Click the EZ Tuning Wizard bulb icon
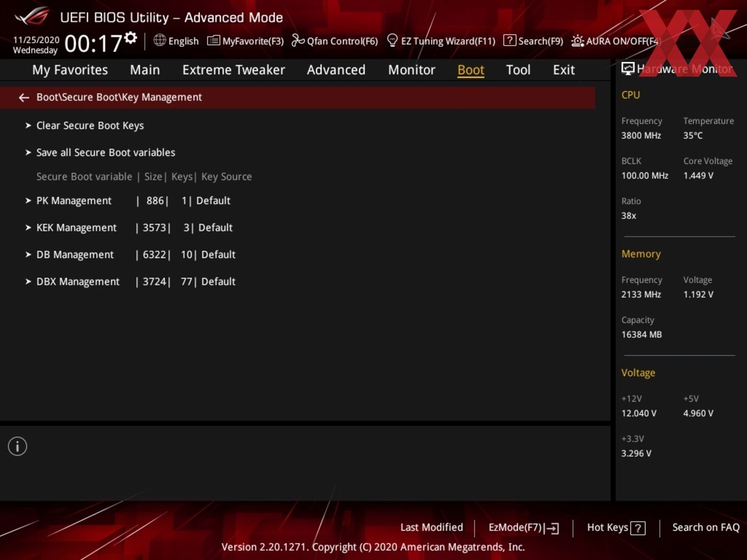The image size is (747, 560). pyautogui.click(x=392, y=40)
